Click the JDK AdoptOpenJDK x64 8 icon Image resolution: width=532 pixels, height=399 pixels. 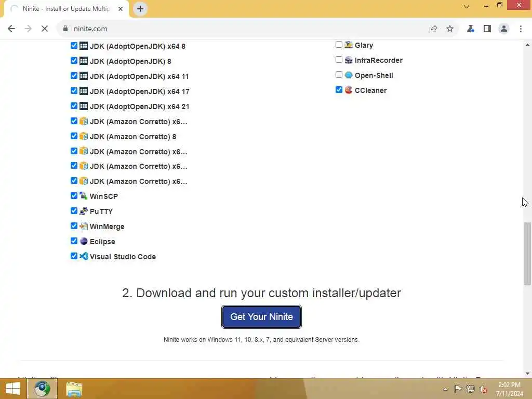click(x=84, y=46)
